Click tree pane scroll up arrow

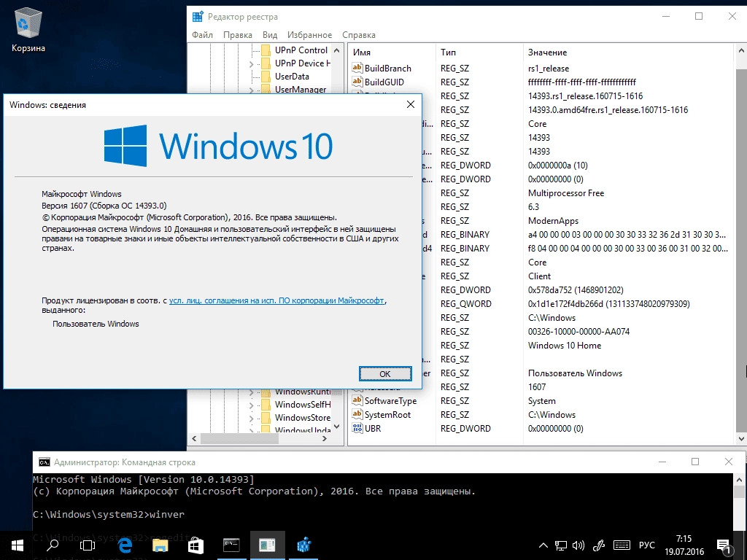[x=337, y=50]
